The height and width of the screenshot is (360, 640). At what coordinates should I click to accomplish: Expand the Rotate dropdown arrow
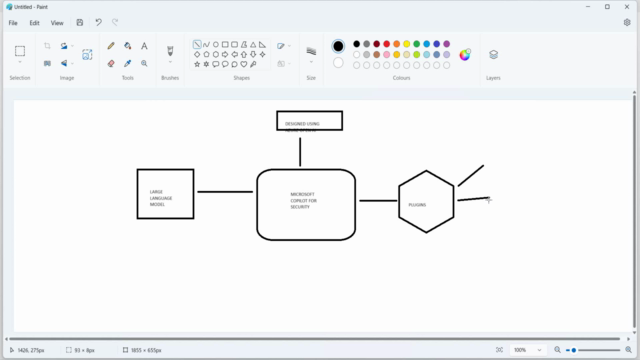72,46
